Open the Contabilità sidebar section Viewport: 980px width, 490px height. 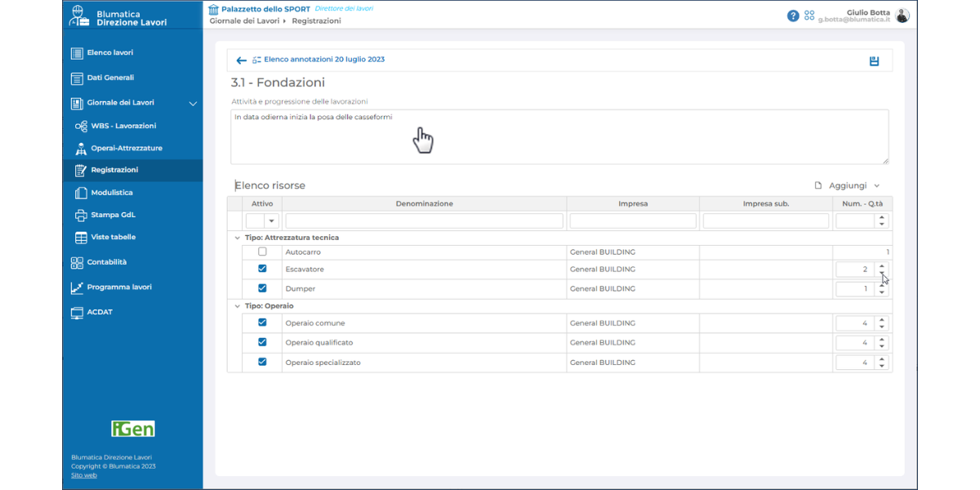pyautogui.click(x=106, y=262)
